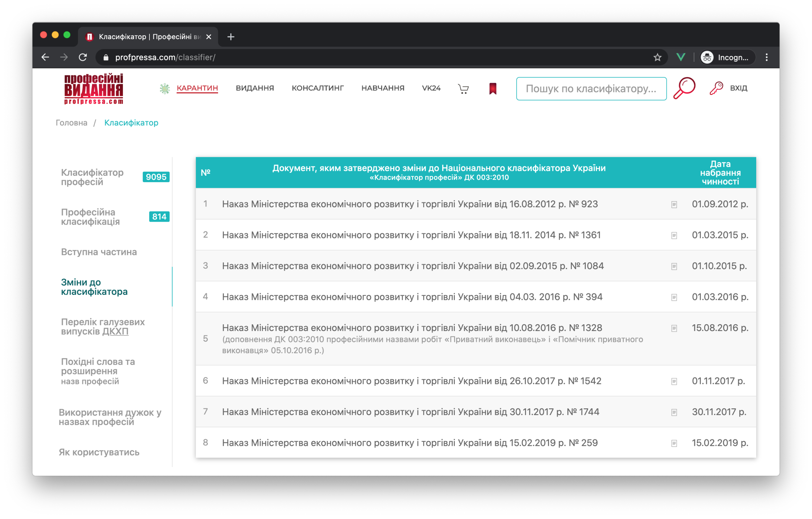Screen dimensions: 812x519
Task: Open the red bookmark icon
Action: click(x=493, y=89)
